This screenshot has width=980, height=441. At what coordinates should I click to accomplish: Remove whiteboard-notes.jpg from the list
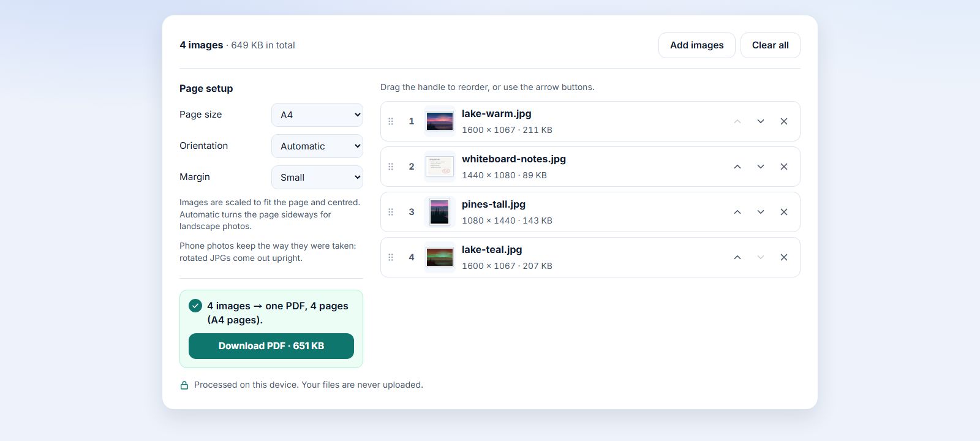[784, 167]
